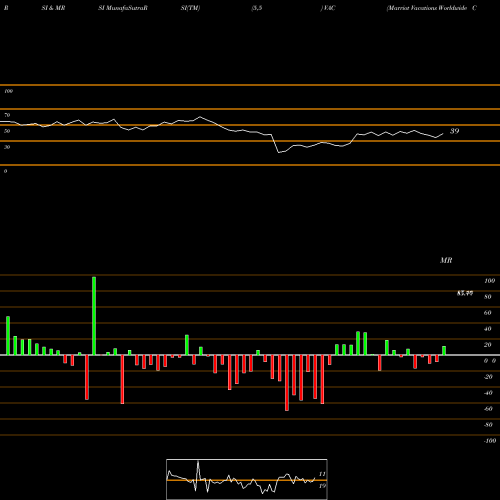Click 'Marriot Vacations Worldwide' company name
Image resolution: width=500 pixels, height=500 pixels.
coord(427,8)
